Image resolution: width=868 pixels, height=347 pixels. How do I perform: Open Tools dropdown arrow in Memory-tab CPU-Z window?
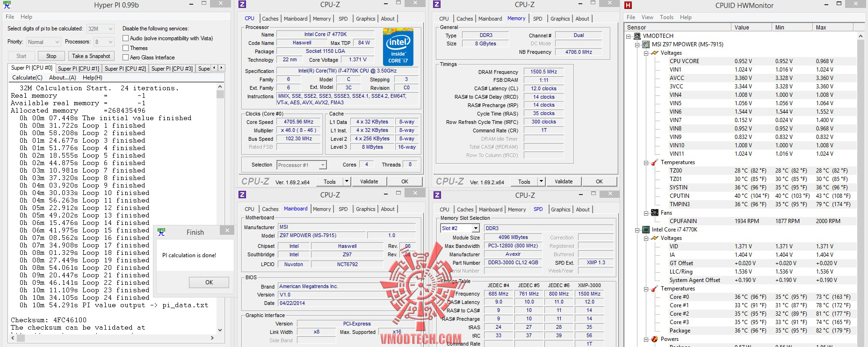click(541, 181)
